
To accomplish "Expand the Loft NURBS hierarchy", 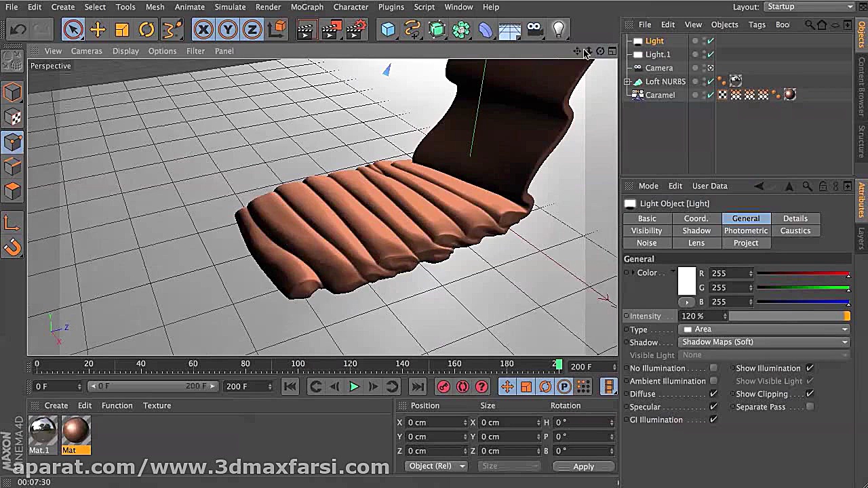I will point(627,81).
